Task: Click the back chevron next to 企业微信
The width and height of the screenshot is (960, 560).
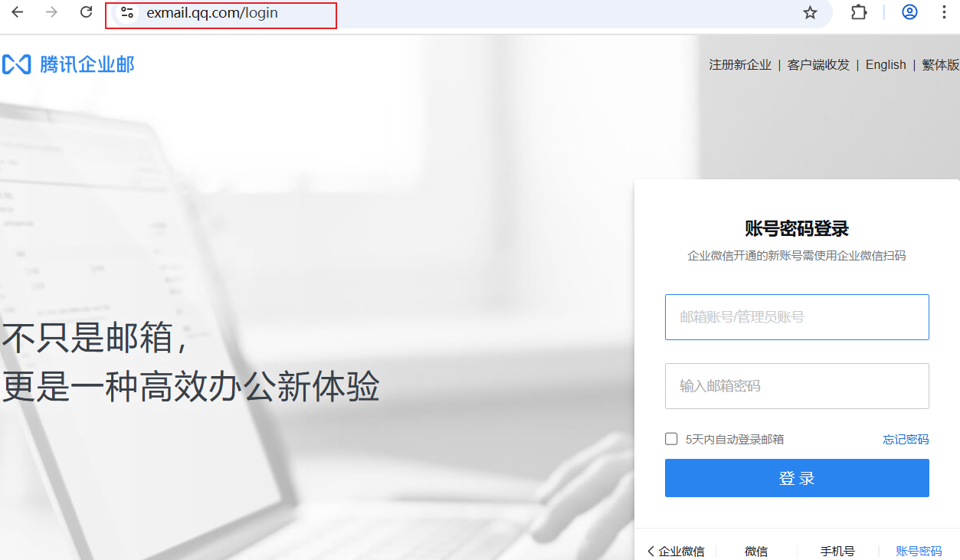Action: click(x=650, y=550)
